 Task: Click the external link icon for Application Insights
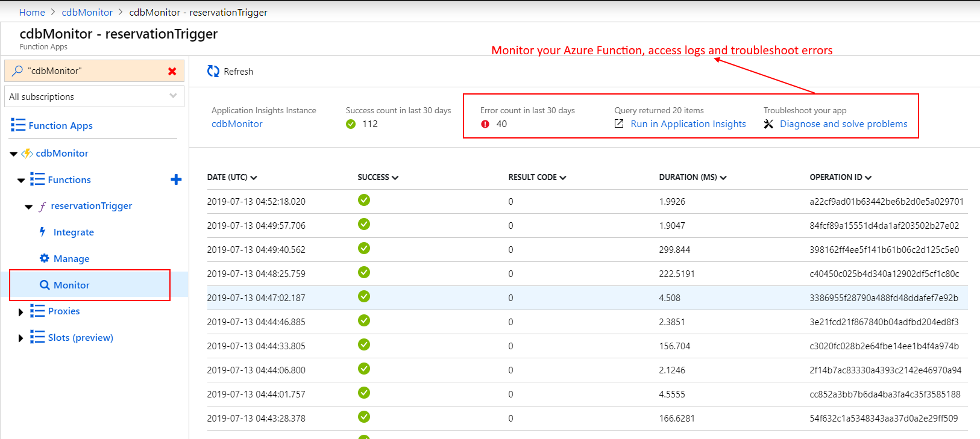click(x=619, y=123)
